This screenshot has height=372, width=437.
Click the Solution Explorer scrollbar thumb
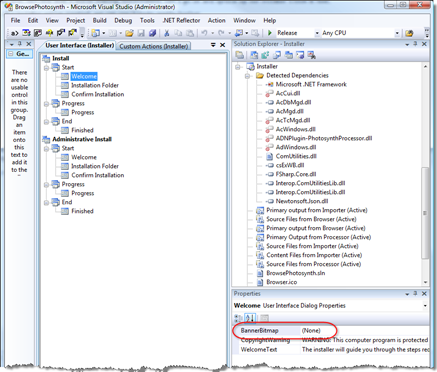(x=425, y=213)
